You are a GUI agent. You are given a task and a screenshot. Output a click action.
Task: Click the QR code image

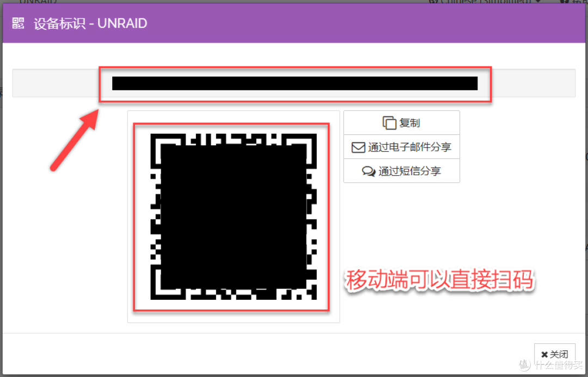pyautogui.click(x=233, y=217)
